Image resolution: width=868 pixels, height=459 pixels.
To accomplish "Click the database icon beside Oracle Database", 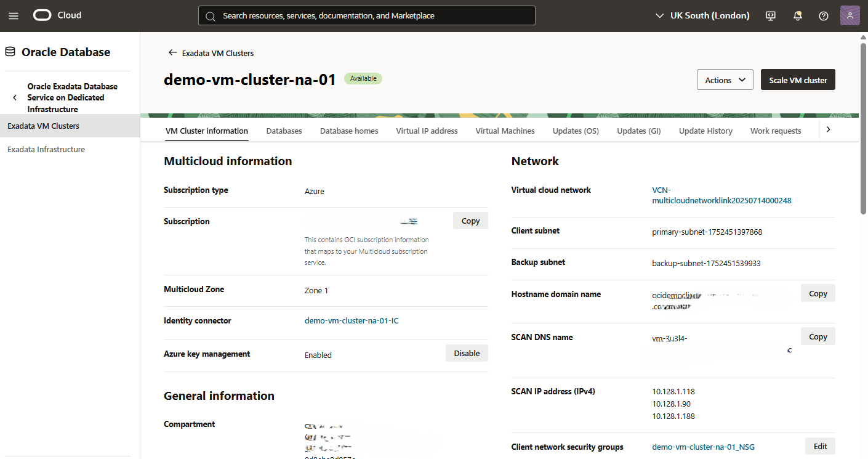I will click(10, 51).
